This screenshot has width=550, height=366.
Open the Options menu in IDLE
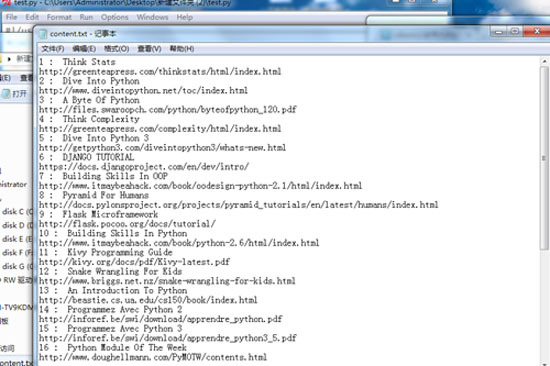(x=114, y=17)
